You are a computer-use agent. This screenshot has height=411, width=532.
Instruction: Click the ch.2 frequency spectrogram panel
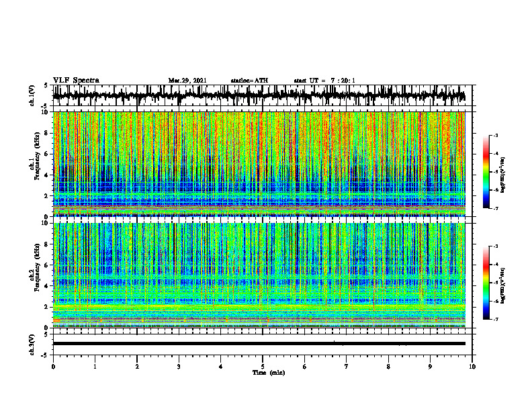[263, 275]
